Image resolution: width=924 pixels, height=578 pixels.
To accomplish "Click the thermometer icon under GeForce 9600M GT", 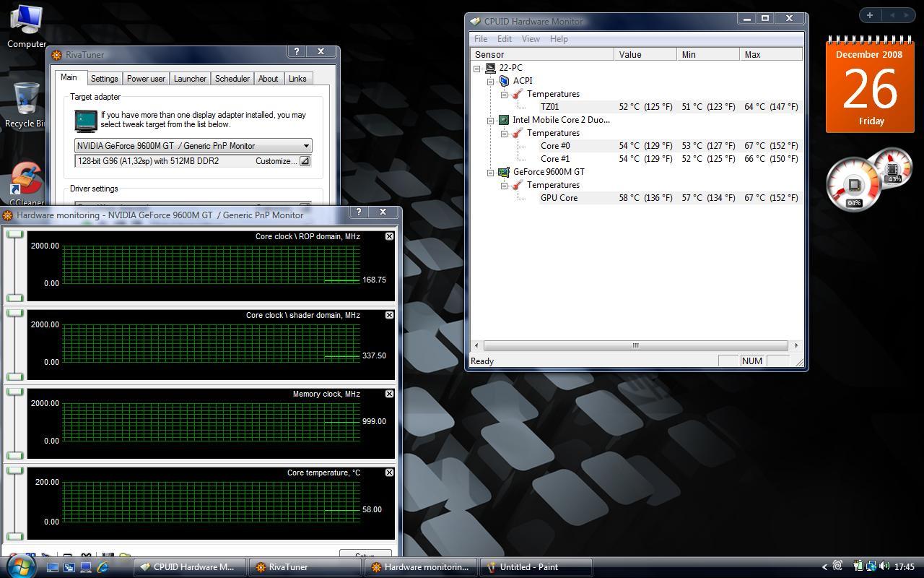I will point(517,185).
